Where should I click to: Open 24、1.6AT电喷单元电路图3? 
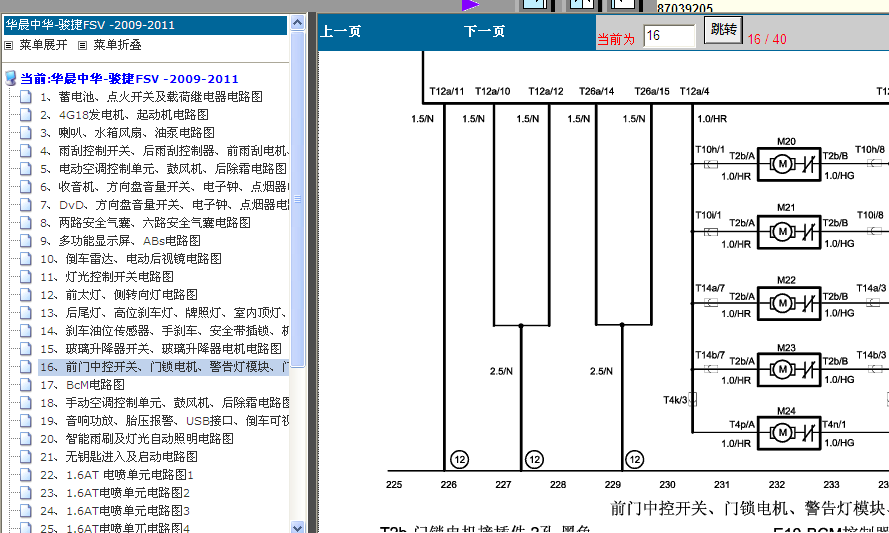click(115, 511)
